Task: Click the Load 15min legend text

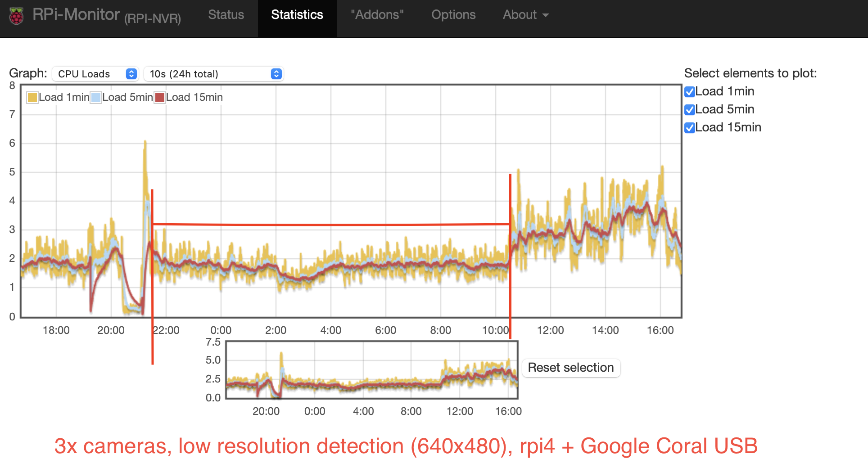Action: [194, 98]
